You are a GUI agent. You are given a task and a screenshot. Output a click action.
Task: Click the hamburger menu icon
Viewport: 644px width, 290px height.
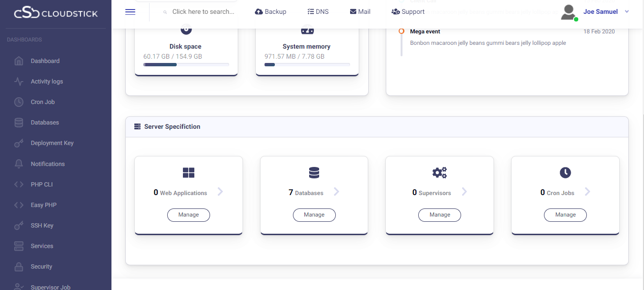(x=130, y=12)
